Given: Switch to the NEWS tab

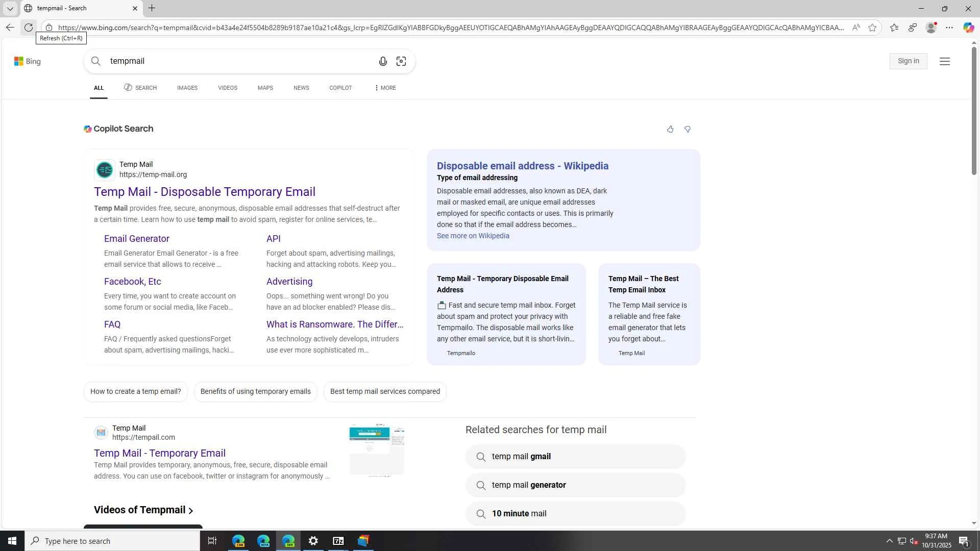Looking at the screenshot, I should click(301, 88).
